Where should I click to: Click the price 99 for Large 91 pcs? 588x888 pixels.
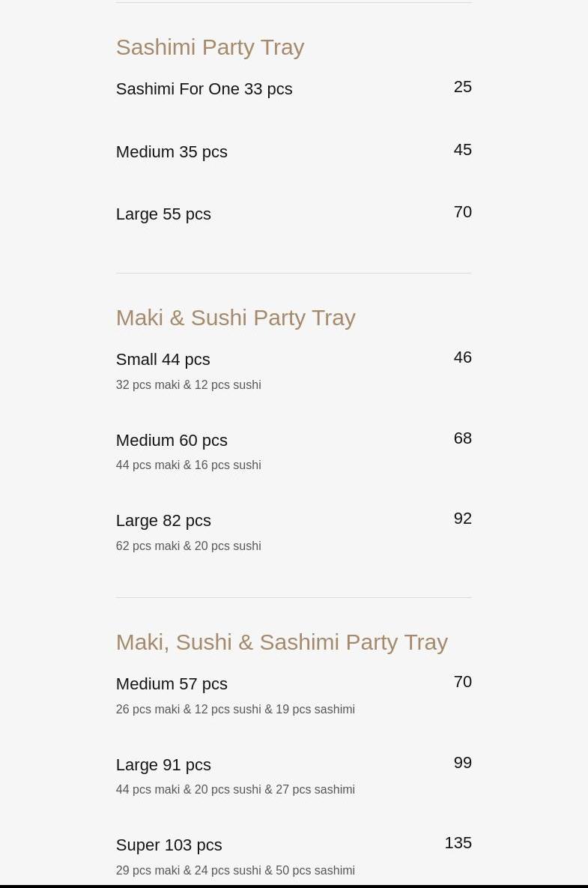(x=462, y=763)
